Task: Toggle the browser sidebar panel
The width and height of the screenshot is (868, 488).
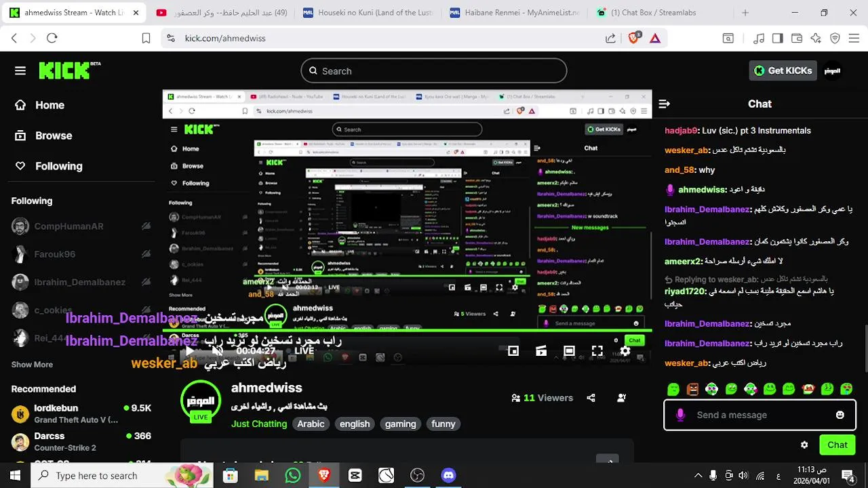Action: pos(778,39)
